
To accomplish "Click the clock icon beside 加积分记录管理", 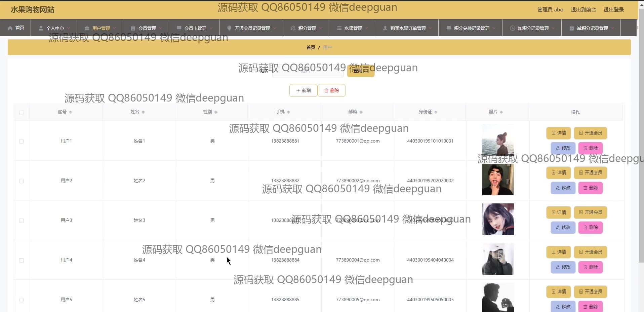I will 512,28.
